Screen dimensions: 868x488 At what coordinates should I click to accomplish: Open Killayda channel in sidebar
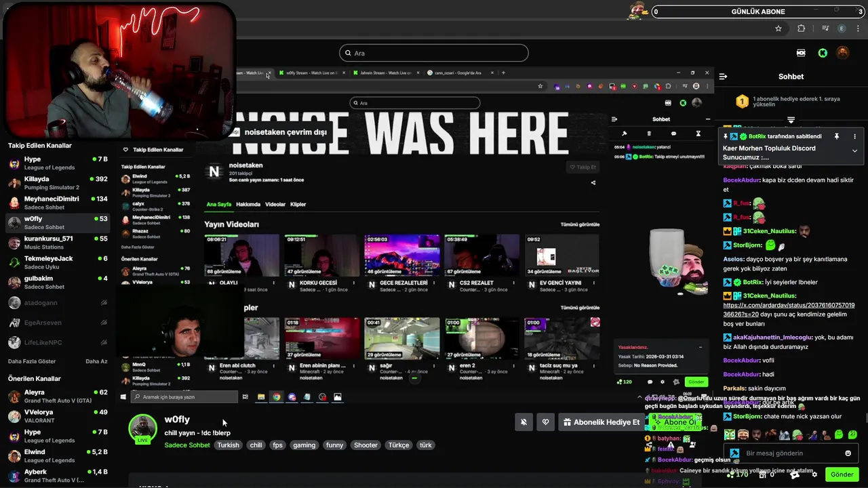pyautogui.click(x=58, y=183)
